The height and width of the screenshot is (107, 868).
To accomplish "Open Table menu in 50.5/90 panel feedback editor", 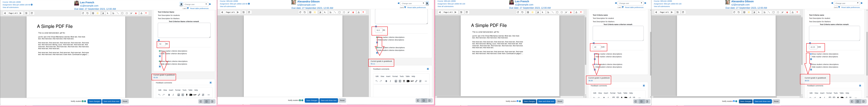I will click(408, 76).
